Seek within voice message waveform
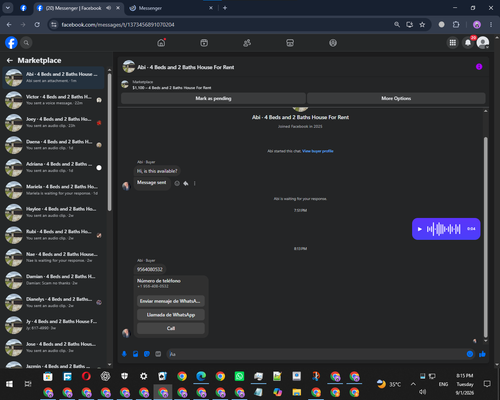Image resolution: width=500 pixels, height=400 pixels. pos(444,229)
